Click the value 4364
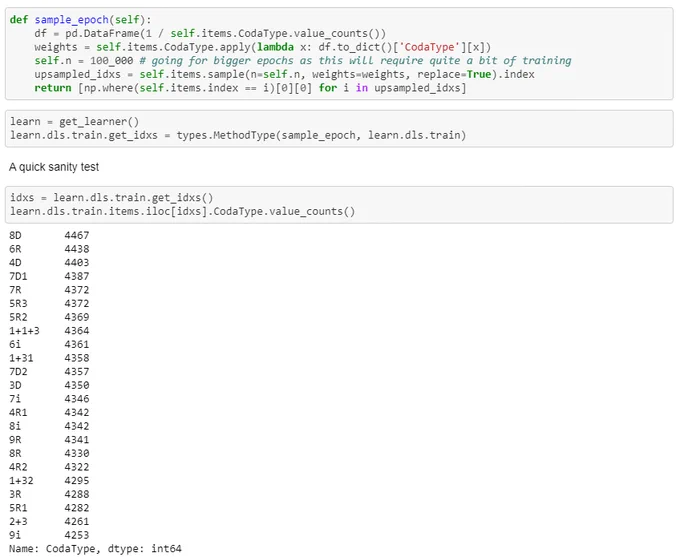680x557 pixels. 77,331
